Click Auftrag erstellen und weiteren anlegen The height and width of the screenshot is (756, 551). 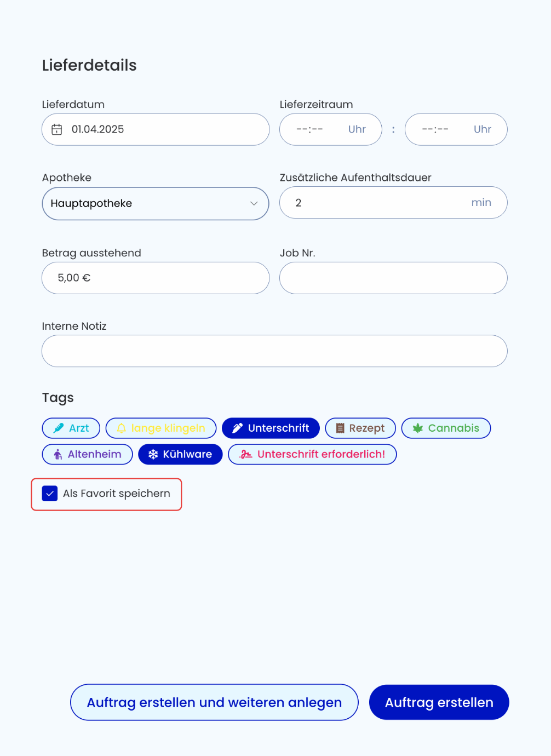point(214,702)
